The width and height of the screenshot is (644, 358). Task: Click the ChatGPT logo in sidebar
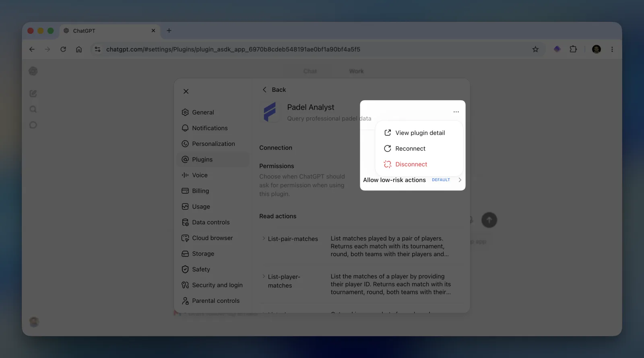click(x=33, y=71)
